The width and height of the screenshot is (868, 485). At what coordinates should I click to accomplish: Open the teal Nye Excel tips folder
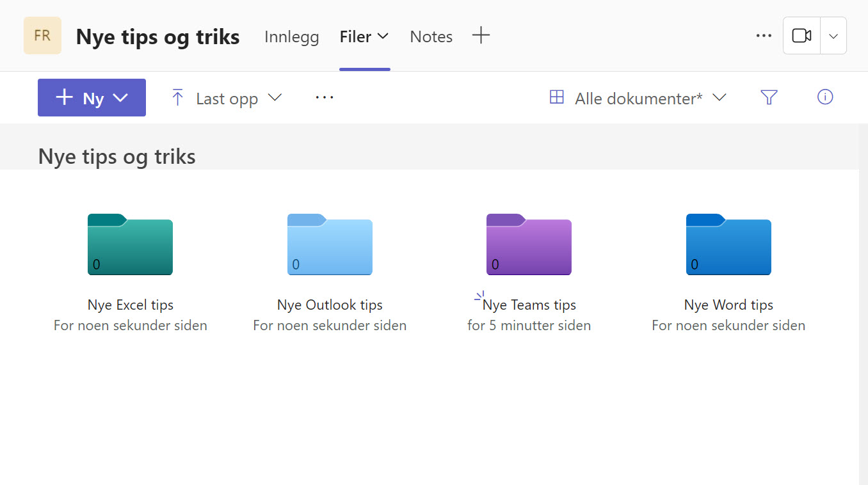click(130, 244)
